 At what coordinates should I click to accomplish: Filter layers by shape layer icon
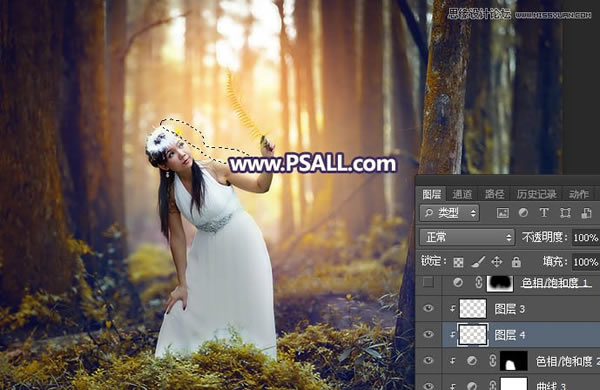pos(565,213)
